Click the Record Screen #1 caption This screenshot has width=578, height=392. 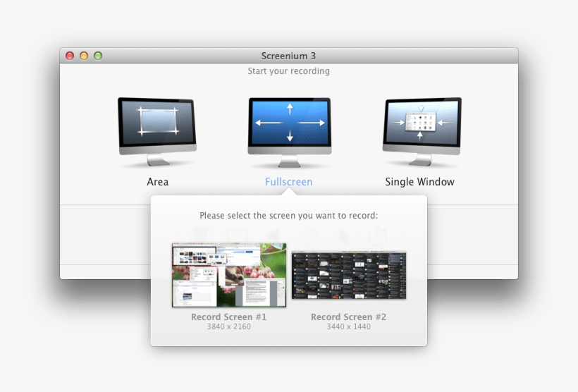pos(229,317)
